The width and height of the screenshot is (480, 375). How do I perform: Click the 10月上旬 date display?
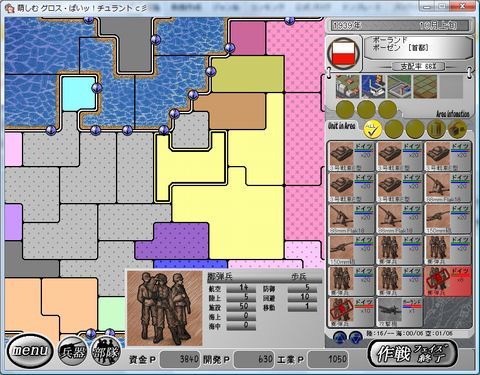437,26
